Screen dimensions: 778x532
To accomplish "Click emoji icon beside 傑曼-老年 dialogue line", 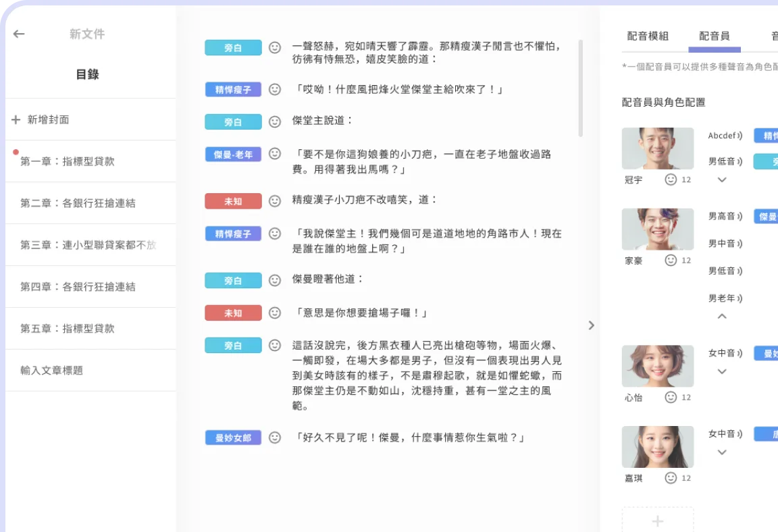I will click(x=275, y=154).
